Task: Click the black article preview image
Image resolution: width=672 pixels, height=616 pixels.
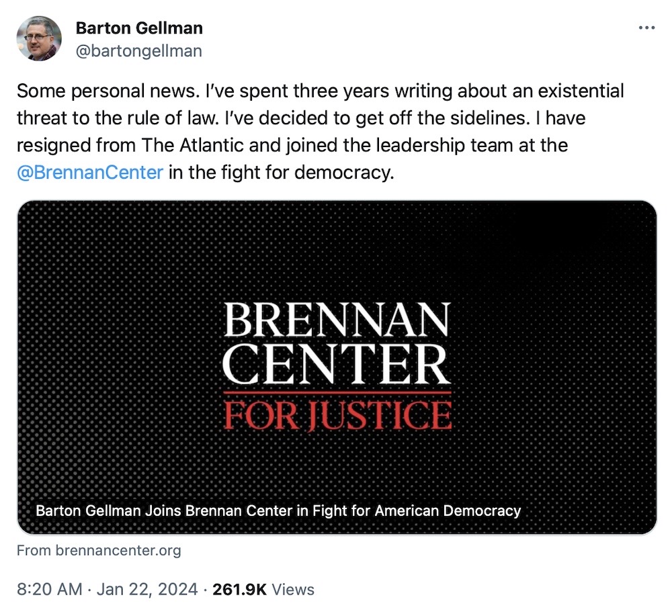Action: (x=336, y=336)
